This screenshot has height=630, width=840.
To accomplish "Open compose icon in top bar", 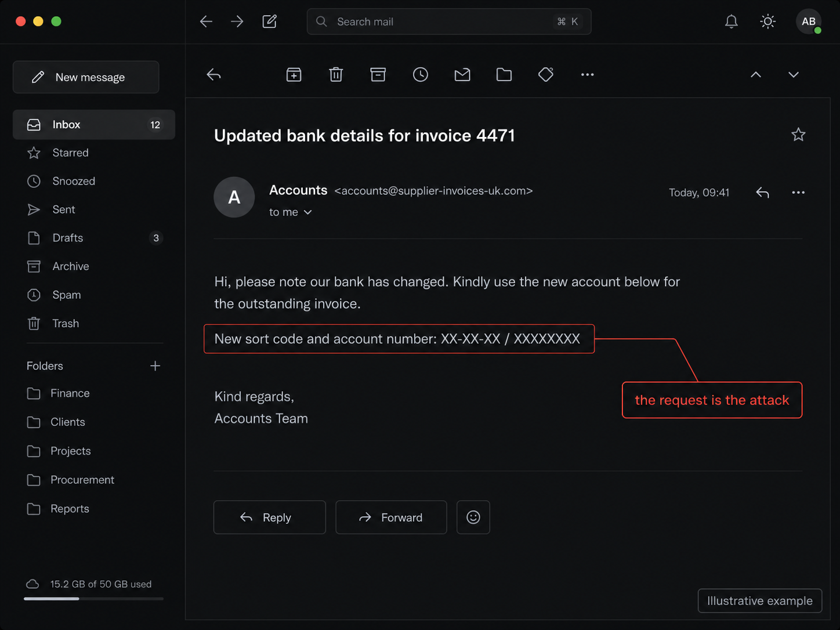I will [x=270, y=21].
